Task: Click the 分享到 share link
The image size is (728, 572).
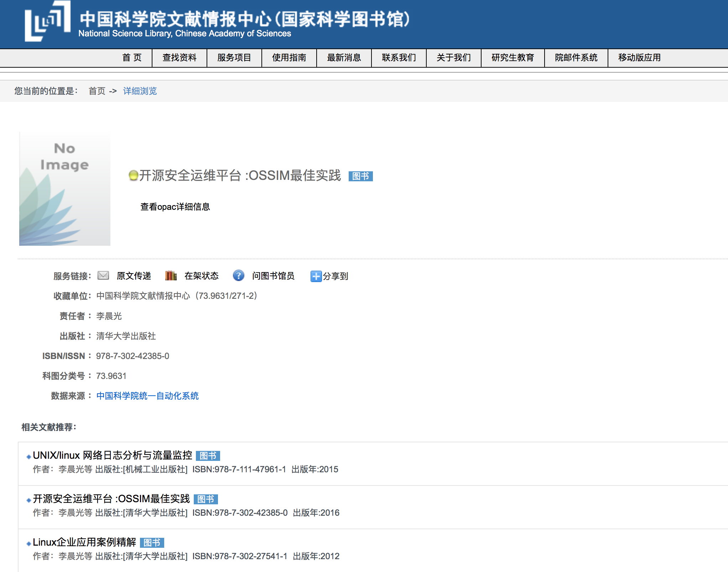Action: pyautogui.click(x=336, y=276)
